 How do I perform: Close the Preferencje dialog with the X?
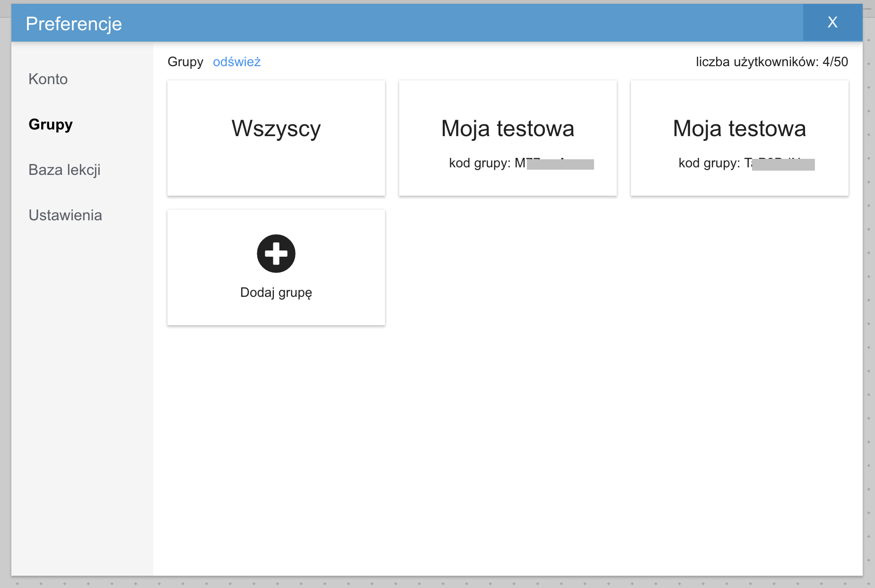click(832, 22)
